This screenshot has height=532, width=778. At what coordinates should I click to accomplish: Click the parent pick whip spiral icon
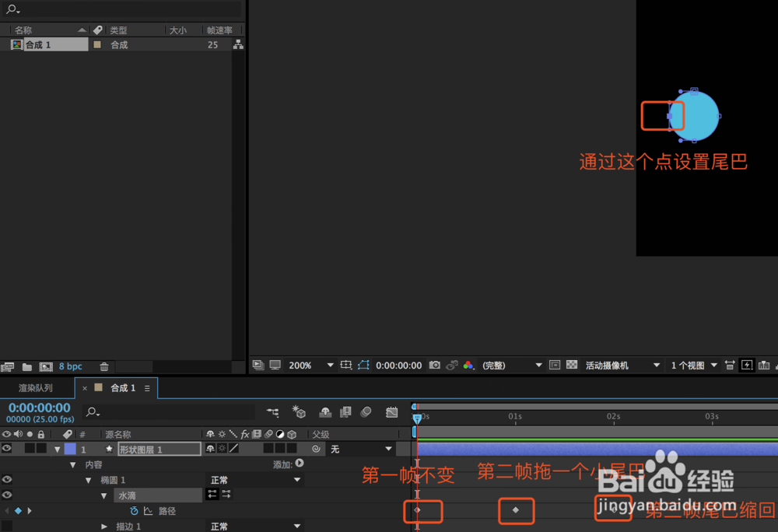click(316, 449)
